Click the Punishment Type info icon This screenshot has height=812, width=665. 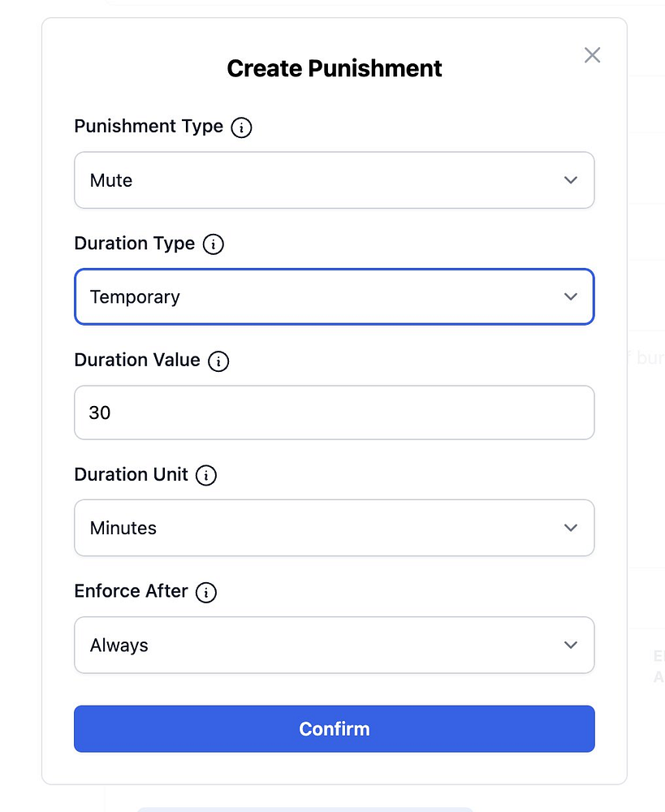[x=241, y=127]
